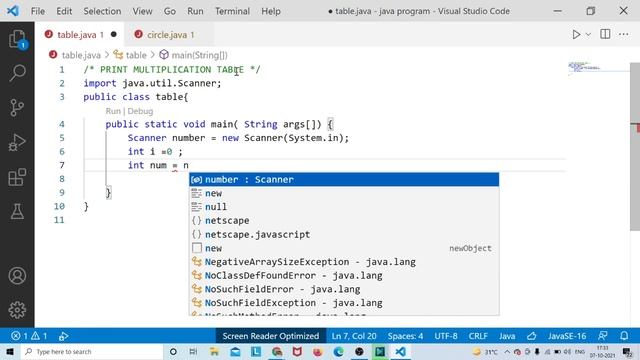The image size is (640, 360).
Task: Select 'netscape.javascript' suggestion
Action: (344, 234)
